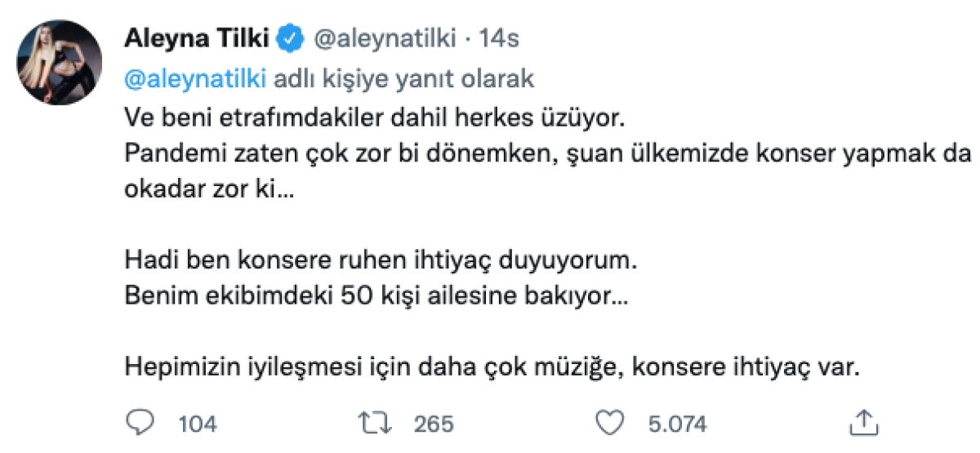Click the line 'Benim ekibimdeki 50 kişi ailesine bakıyor'
This screenshot has height=453, width=980.
(376, 297)
